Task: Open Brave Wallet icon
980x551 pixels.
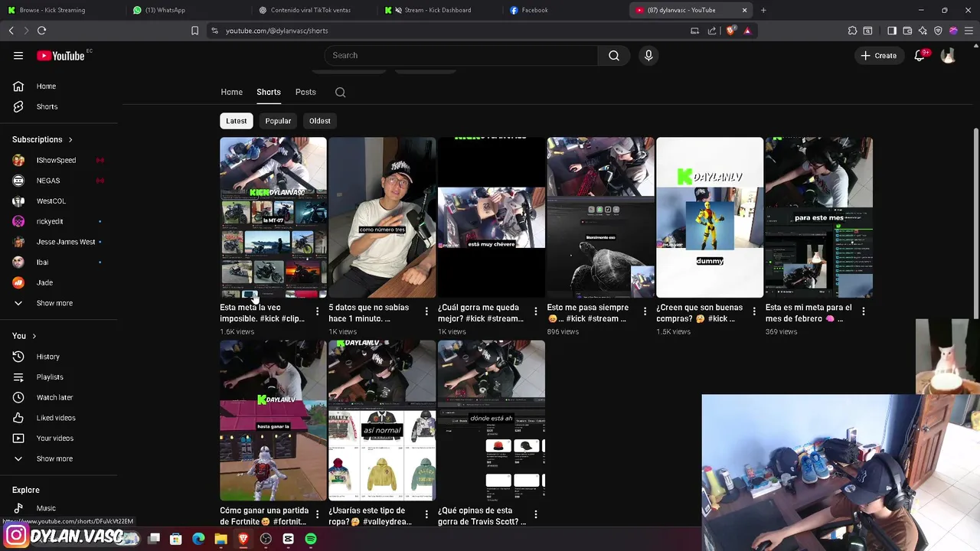Action: point(907,31)
